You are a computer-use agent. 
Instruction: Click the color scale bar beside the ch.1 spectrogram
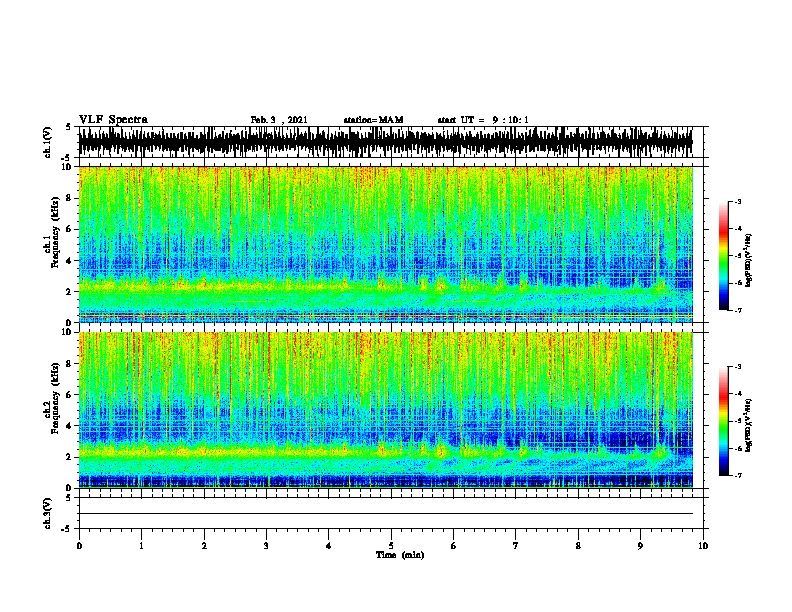click(724, 256)
